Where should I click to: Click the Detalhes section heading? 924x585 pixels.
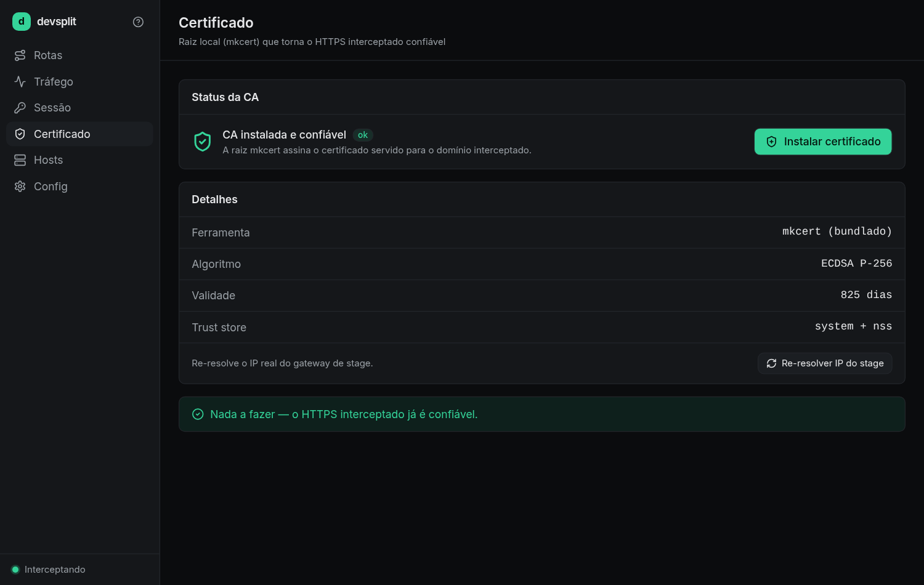pos(214,200)
